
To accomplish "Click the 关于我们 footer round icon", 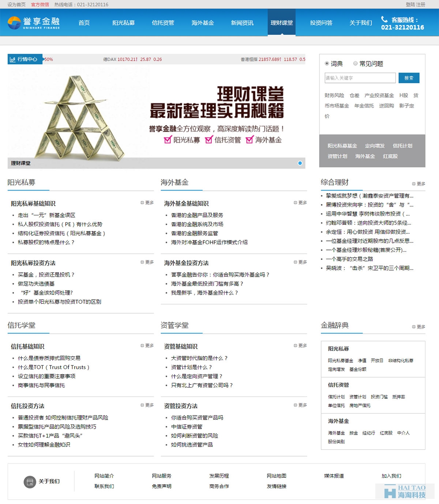I will tap(30, 482).
